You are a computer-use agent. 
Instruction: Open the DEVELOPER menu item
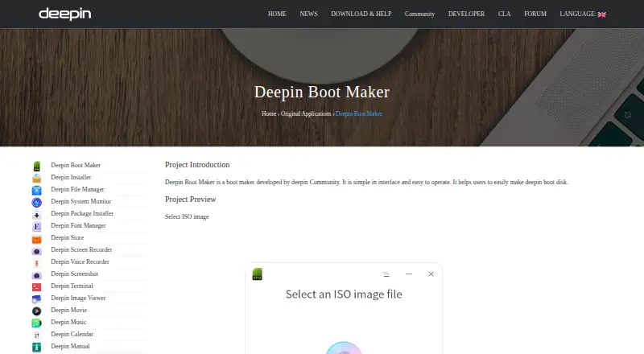coord(466,14)
